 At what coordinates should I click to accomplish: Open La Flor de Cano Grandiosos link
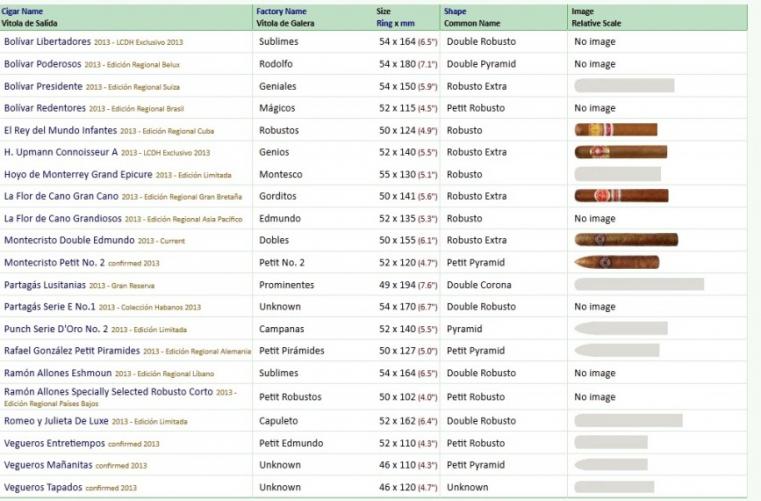[63, 219]
